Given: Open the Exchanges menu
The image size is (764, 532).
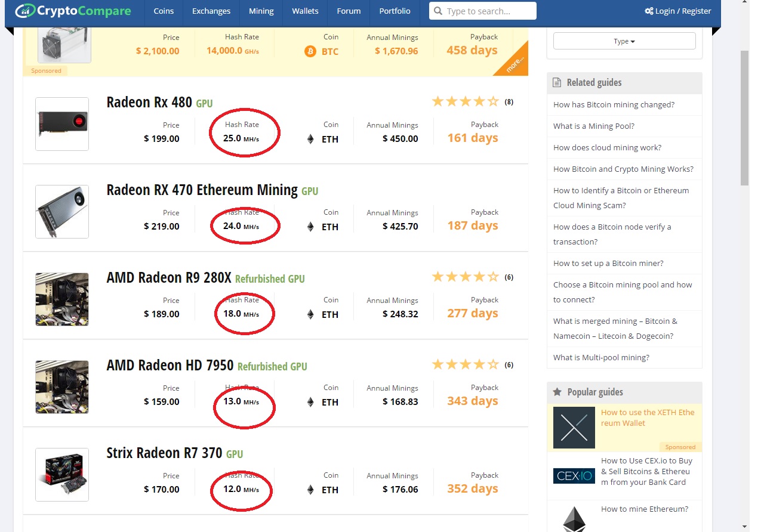Looking at the screenshot, I should pyautogui.click(x=211, y=11).
